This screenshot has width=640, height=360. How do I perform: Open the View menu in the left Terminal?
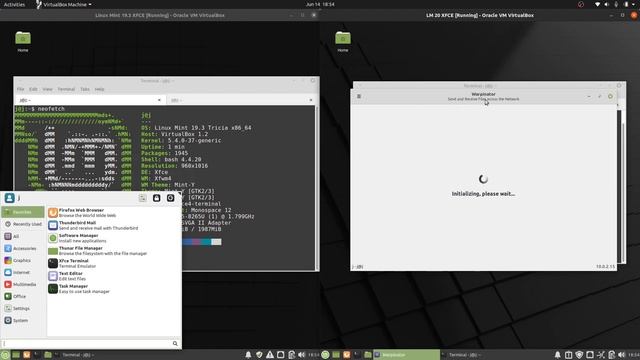[47, 89]
